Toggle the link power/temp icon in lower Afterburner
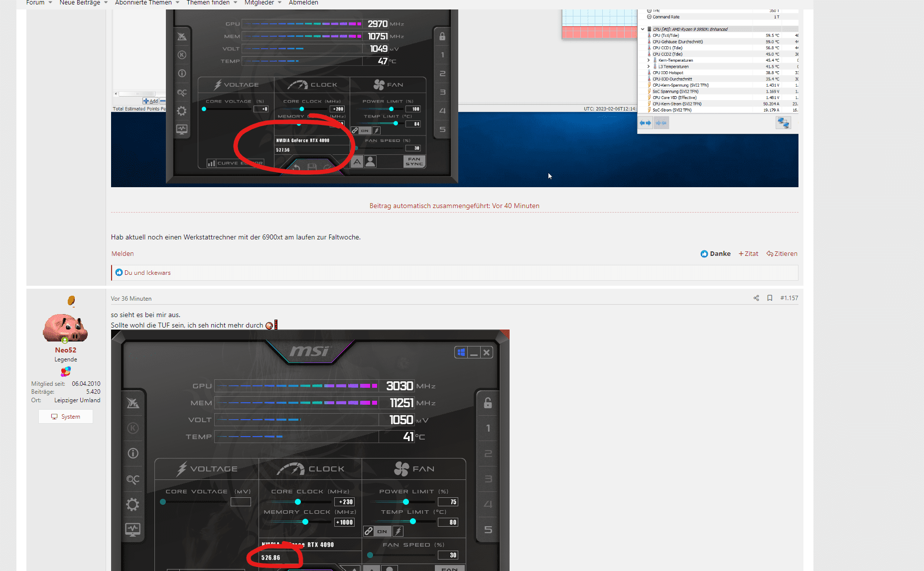The width and height of the screenshot is (924, 571). point(369,531)
